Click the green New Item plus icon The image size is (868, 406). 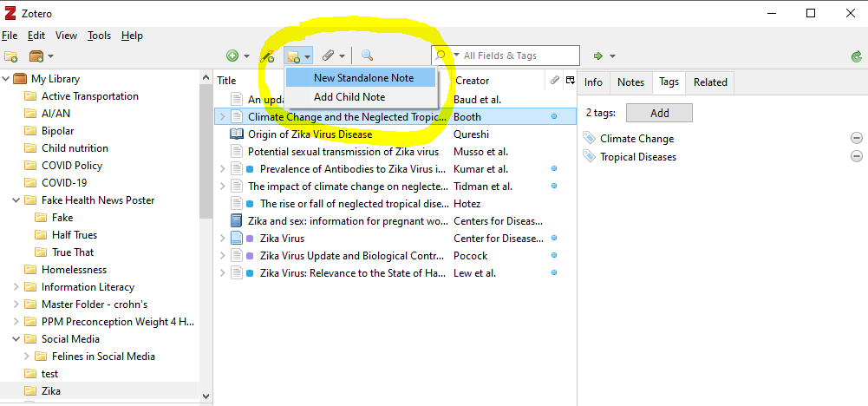pyautogui.click(x=232, y=56)
